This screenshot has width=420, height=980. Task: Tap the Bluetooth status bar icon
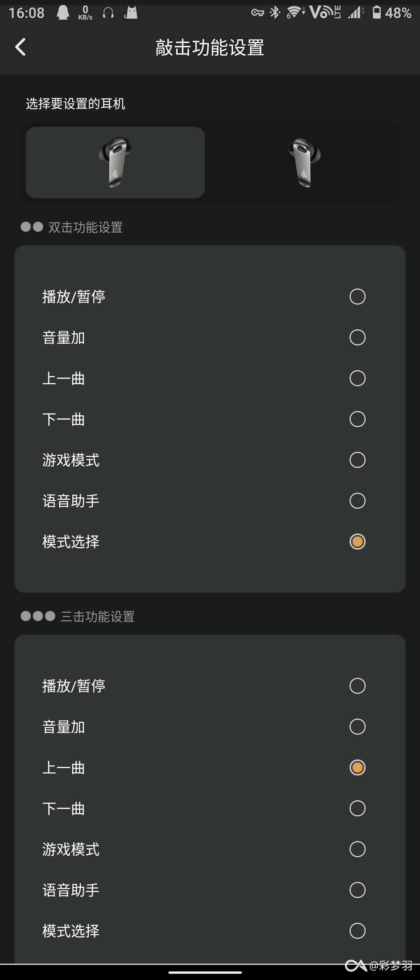[275, 12]
